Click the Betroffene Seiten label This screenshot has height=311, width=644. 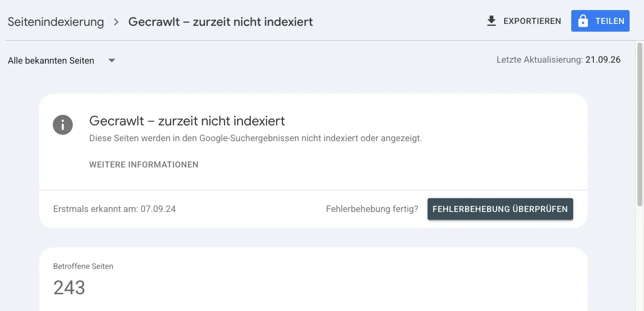click(83, 267)
